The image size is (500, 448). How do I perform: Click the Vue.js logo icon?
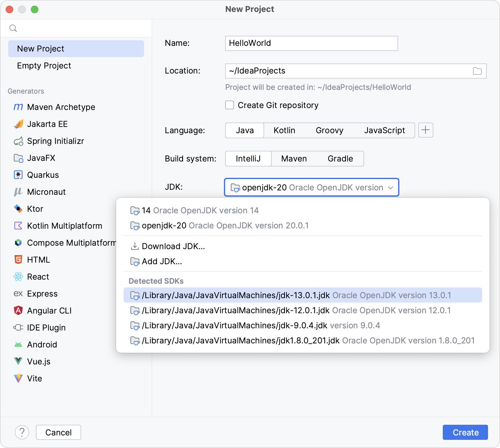pyautogui.click(x=18, y=362)
